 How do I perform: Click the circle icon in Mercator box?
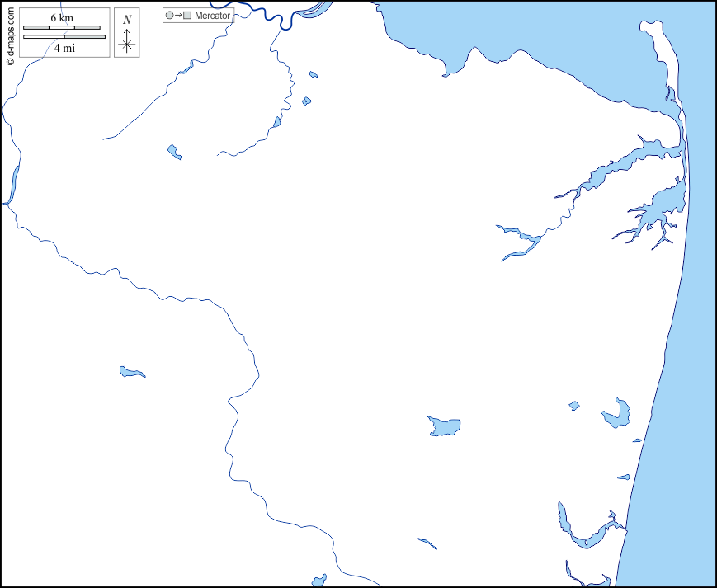pyautogui.click(x=169, y=16)
